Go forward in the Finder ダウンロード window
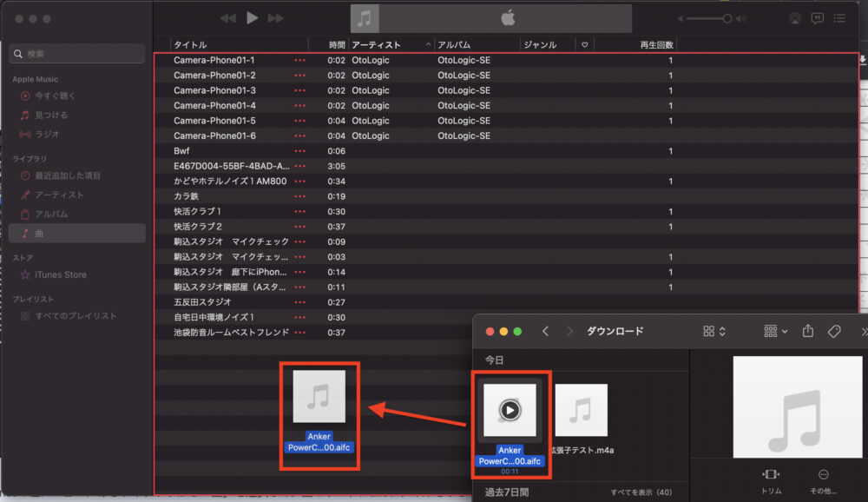Viewport: 868px width, 502px height. tap(569, 332)
